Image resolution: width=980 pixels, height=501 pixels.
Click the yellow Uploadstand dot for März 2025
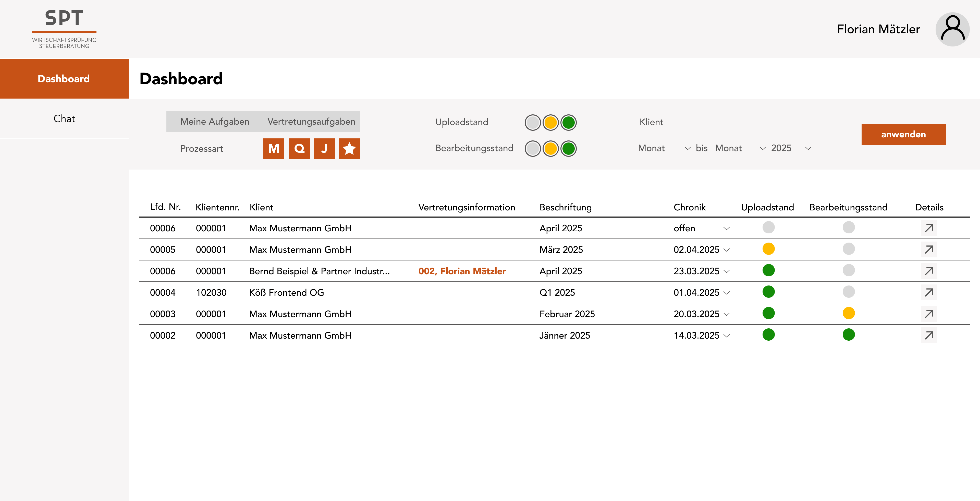click(x=769, y=249)
